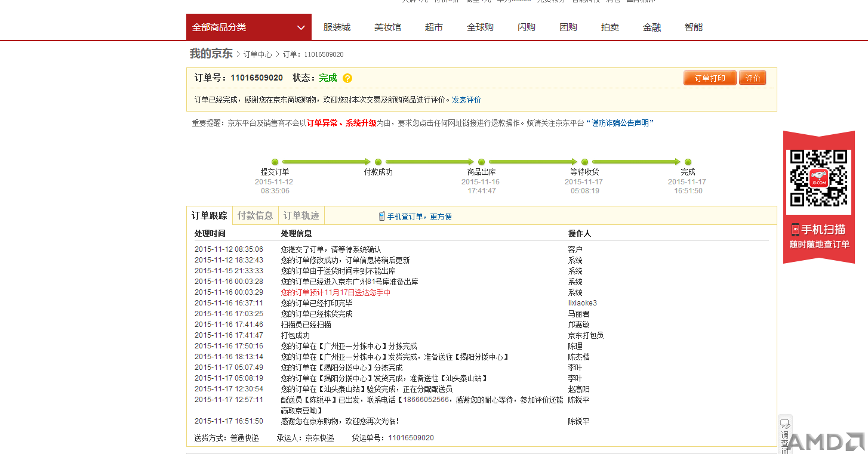The height and width of the screenshot is (454, 868).
Task: Open the 发表评价 link
Action: tap(466, 100)
